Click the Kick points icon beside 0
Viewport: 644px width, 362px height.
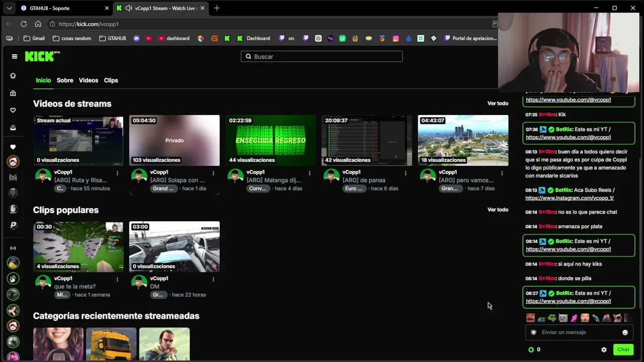click(531, 349)
